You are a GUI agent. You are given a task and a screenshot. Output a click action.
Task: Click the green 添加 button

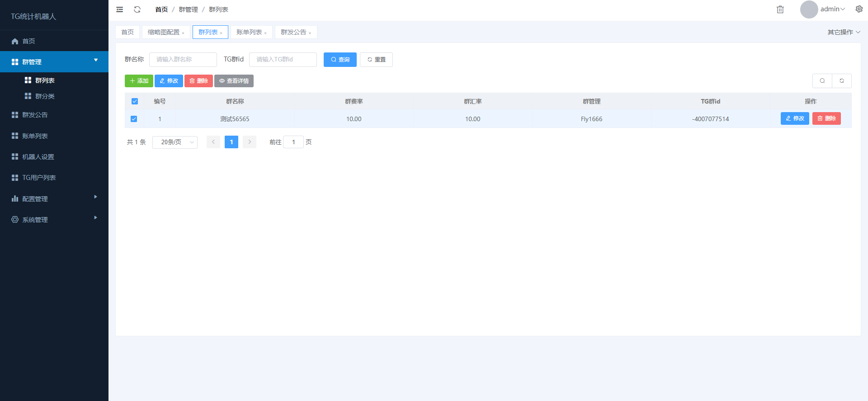(x=139, y=81)
